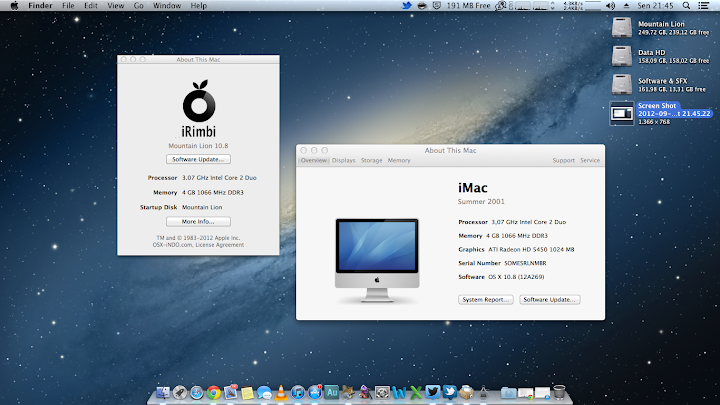This screenshot has width=720, height=405.
Task: Open Messages from the Dock
Action: pos(264,393)
